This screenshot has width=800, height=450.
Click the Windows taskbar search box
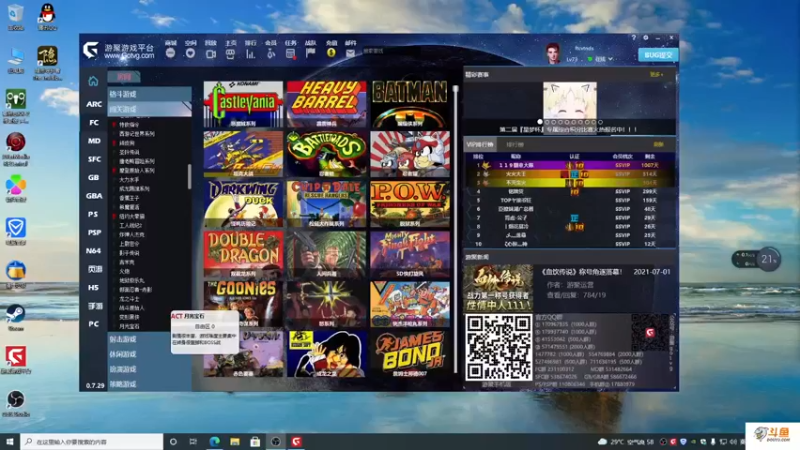(x=92, y=441)
